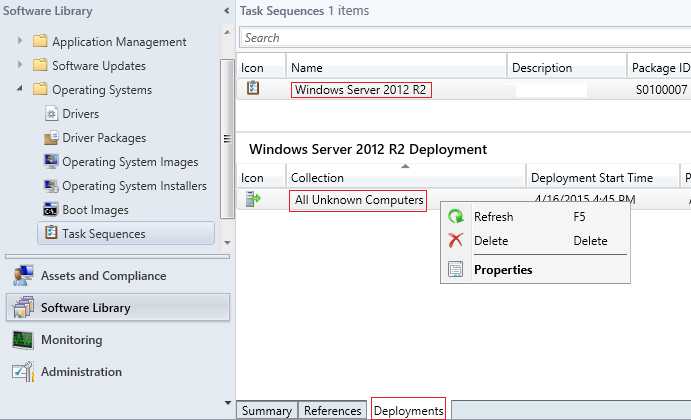Choose Delete from the context menu
Screen dimensions: 691x420
click(535, 241)
